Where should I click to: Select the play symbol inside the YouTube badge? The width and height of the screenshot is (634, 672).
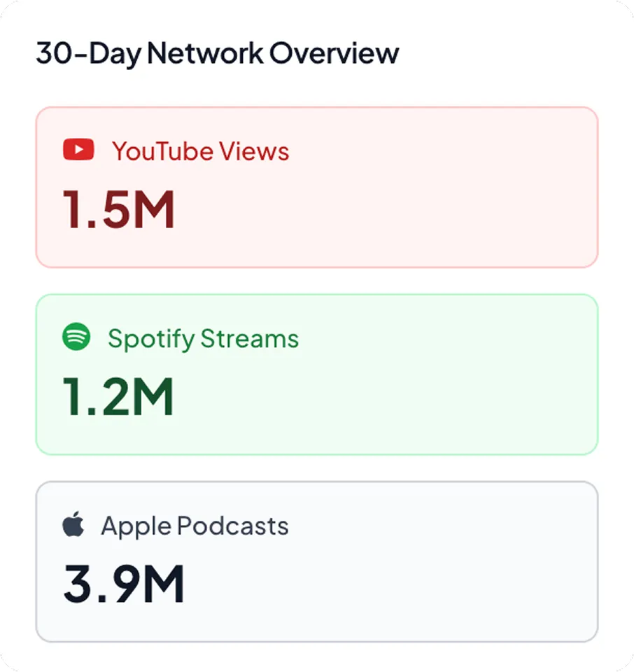pos(79,148)
